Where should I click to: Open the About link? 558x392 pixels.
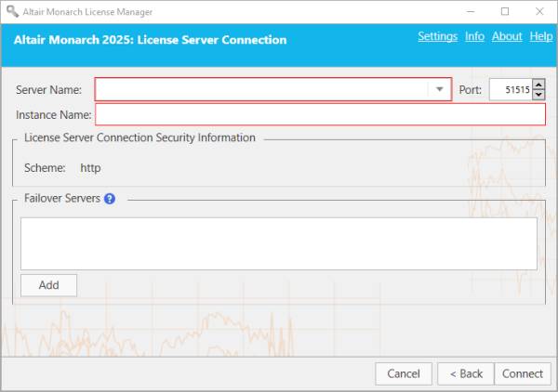click(x=507, y=36)
